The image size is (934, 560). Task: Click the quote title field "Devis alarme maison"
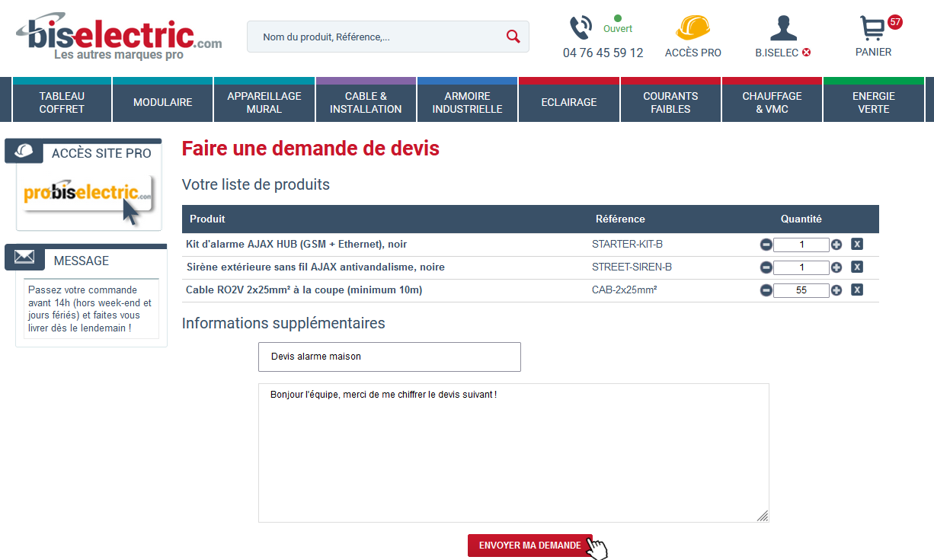(x=389, y=357)
